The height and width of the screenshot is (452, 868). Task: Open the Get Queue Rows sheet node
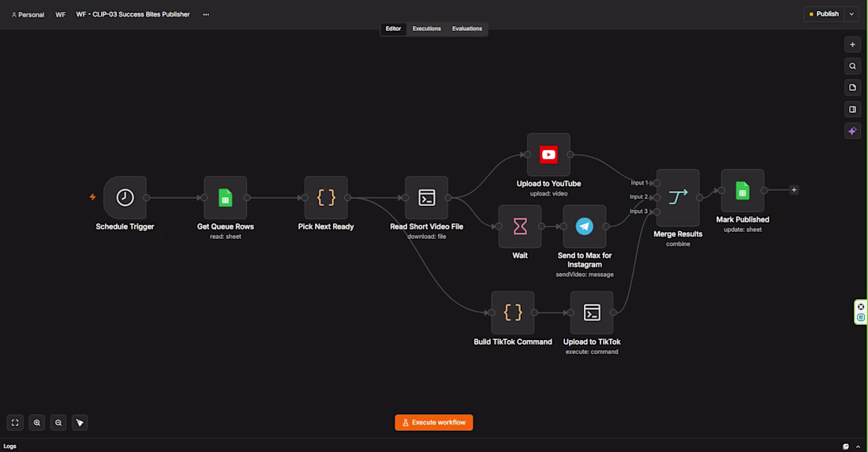[x=226, y=197]
